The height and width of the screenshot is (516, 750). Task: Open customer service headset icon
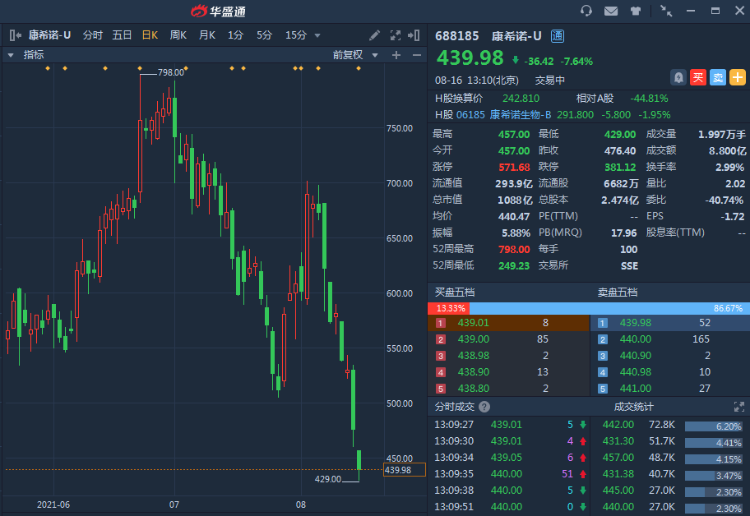pos(586,11)
